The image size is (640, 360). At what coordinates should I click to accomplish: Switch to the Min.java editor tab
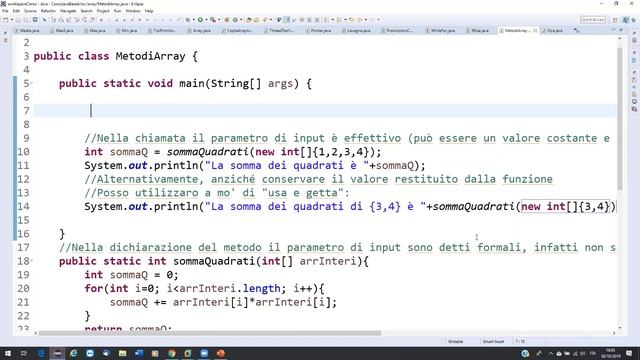click(127, 31)
